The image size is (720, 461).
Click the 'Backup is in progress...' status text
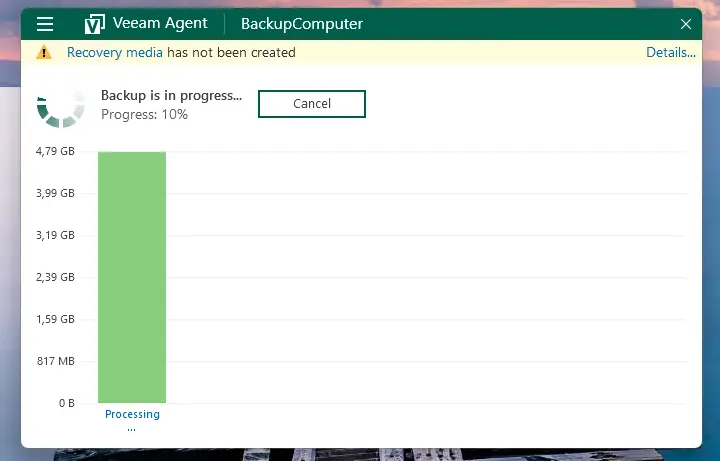[x=171, y=96]
